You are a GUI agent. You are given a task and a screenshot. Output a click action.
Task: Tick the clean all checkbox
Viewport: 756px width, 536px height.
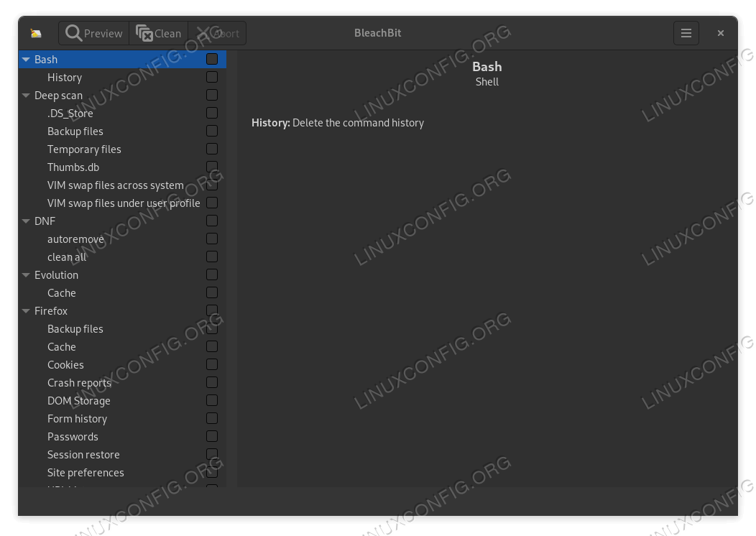[x=212, y=257]
